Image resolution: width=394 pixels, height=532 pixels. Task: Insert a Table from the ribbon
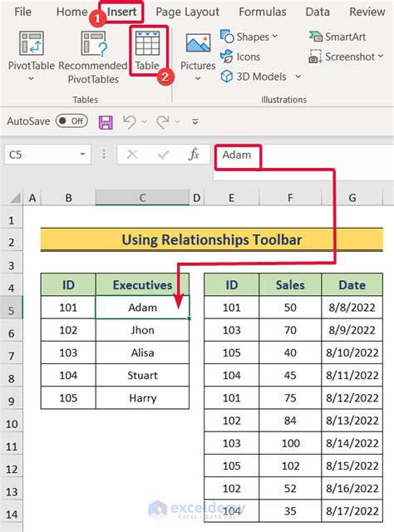147,50
